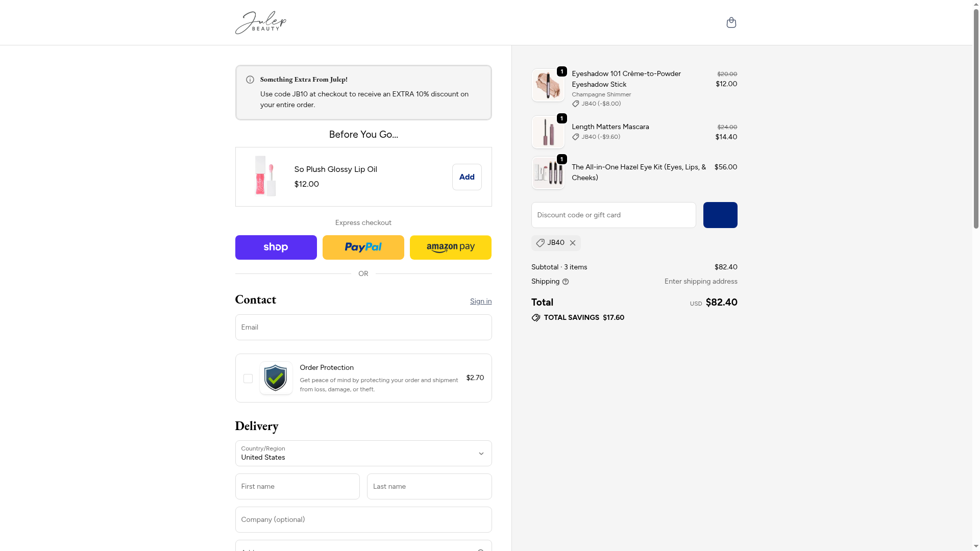Click the Eyeshadow Stick product thumbnail
This screenshot has height=551, width=980.
[548, 85]
